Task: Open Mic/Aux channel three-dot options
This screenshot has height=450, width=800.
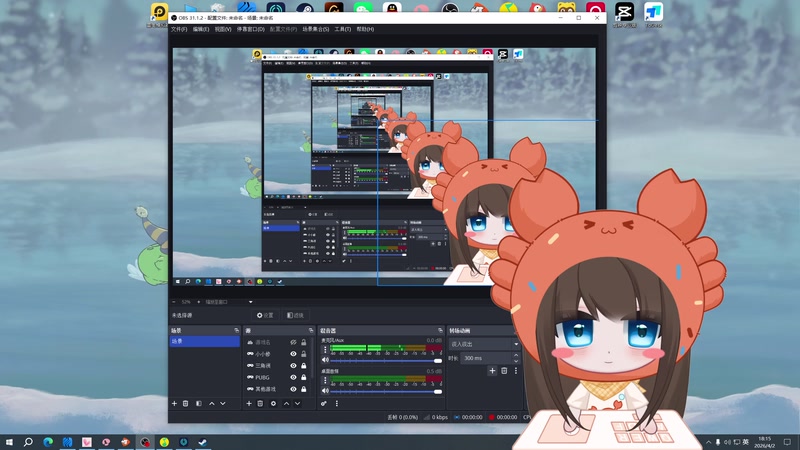Action: [325, 350]
